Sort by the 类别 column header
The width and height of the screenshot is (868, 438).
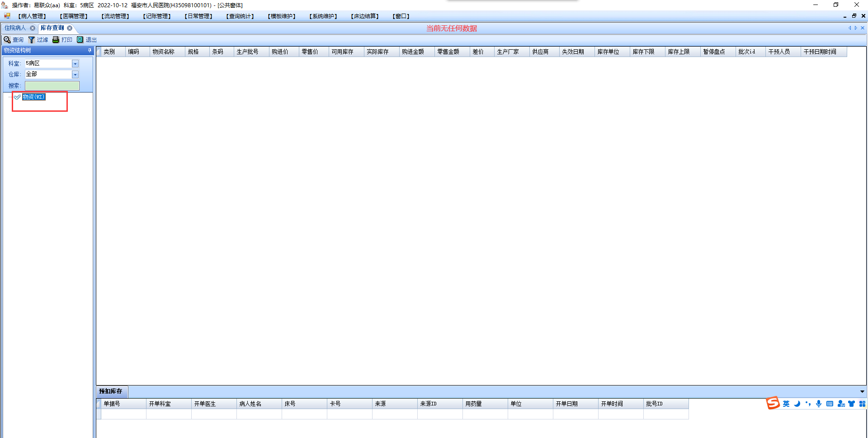pyautogui.click(x=113, y=52)
